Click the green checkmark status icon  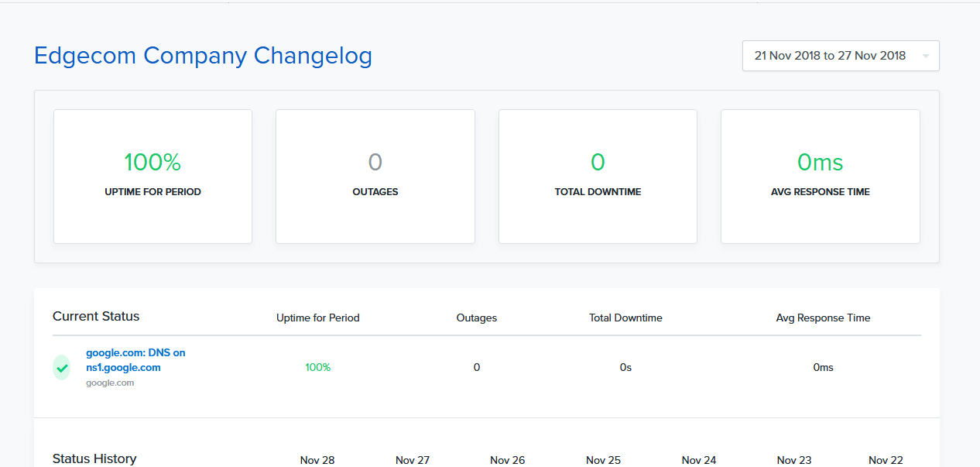coord(61,367)
